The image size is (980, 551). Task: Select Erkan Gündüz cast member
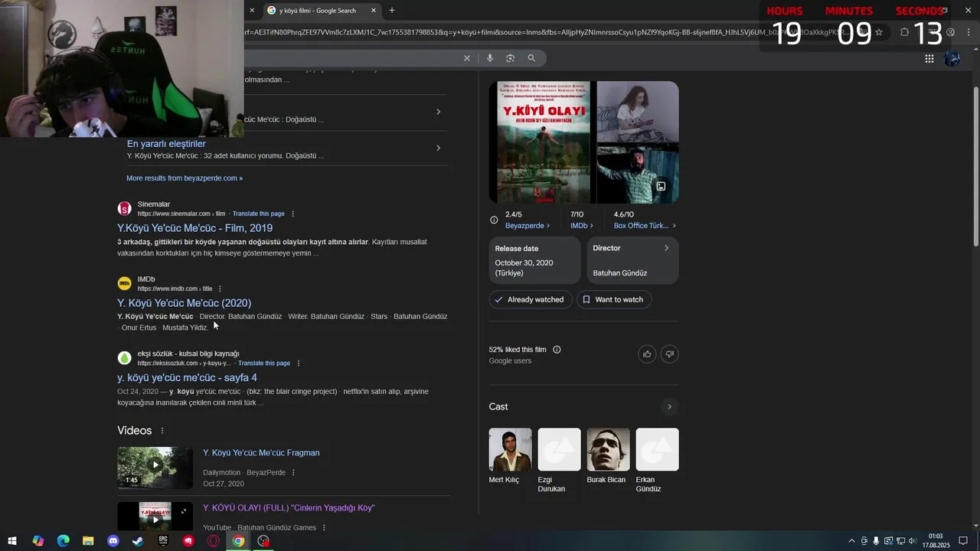pos(657,460)
